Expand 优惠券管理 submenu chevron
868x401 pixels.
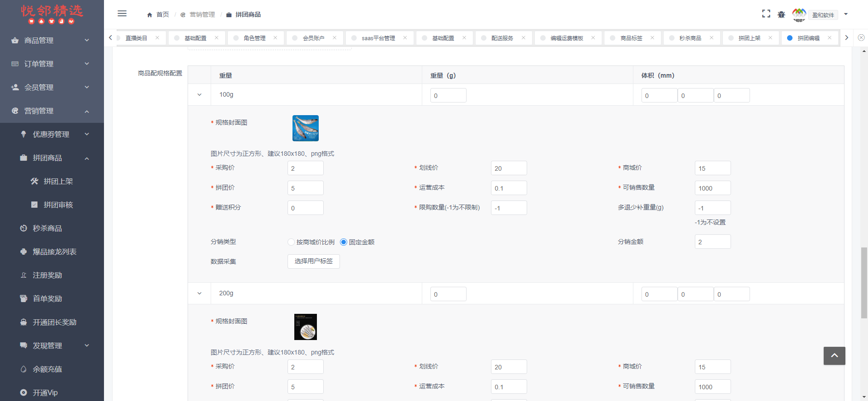[87, 134]
